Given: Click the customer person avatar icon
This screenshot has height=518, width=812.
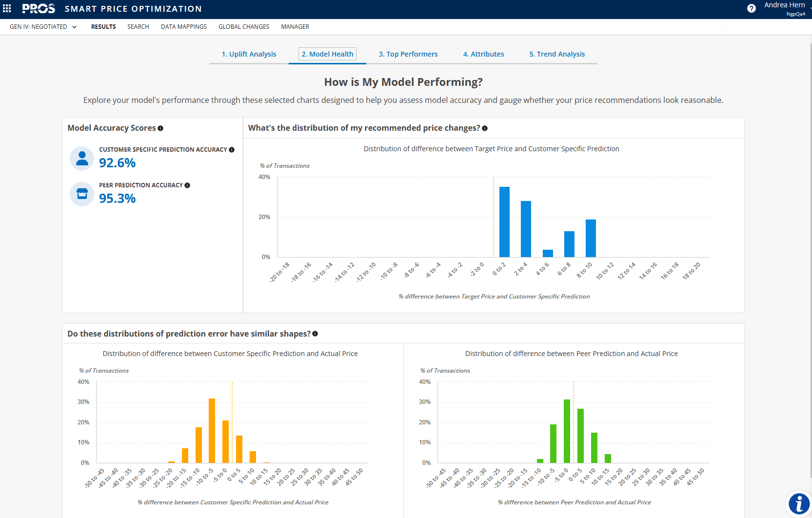Looking at the screenshot, I should (x=82, y=159).
